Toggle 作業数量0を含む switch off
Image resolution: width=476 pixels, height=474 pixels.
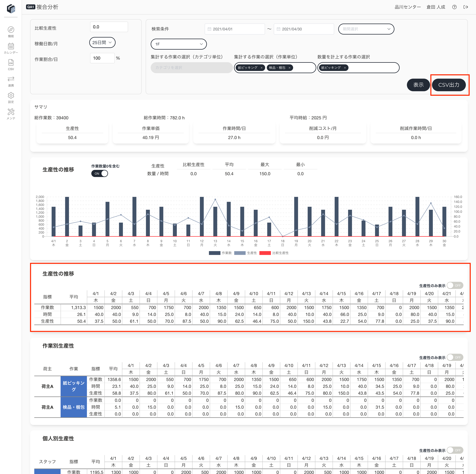coord(100,174)
